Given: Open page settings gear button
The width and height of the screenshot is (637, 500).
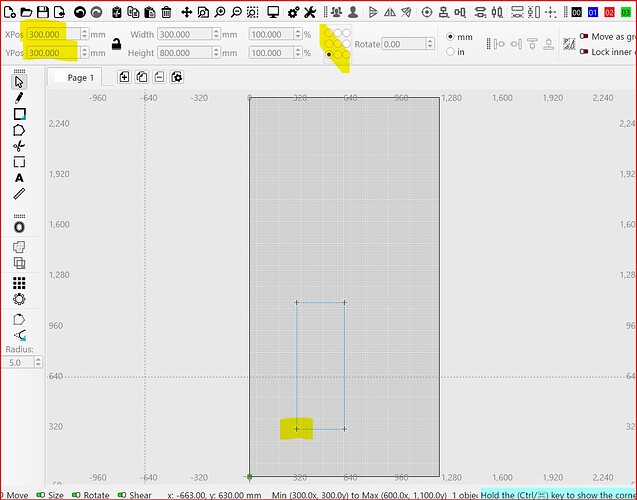Looking at the screenshot, I should click(177, 77).
